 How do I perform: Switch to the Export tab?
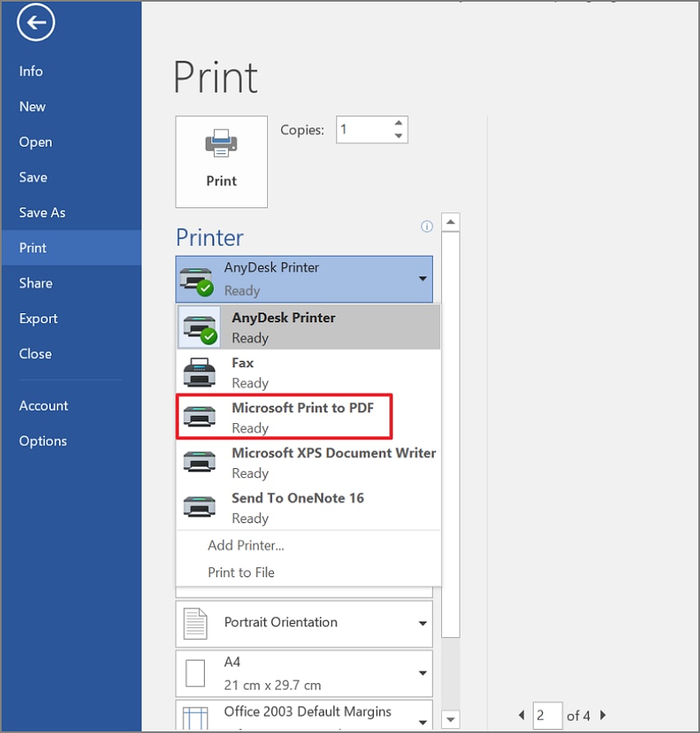point(39,318)
